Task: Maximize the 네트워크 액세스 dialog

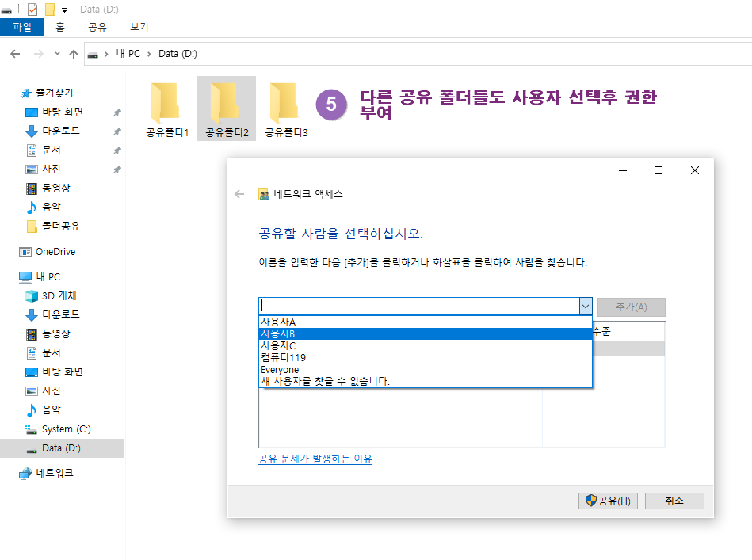Action: (658, 170)
